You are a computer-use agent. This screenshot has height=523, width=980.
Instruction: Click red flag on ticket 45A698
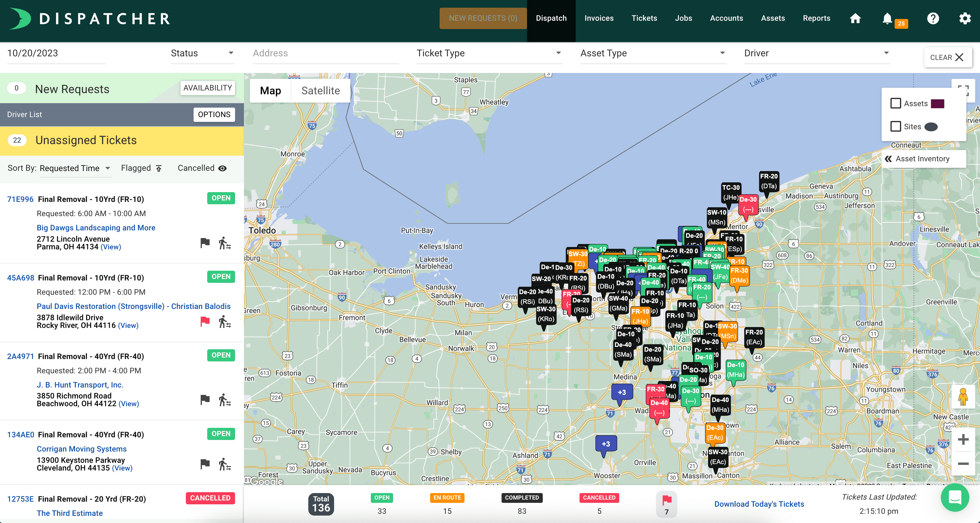tap(205, 321)
